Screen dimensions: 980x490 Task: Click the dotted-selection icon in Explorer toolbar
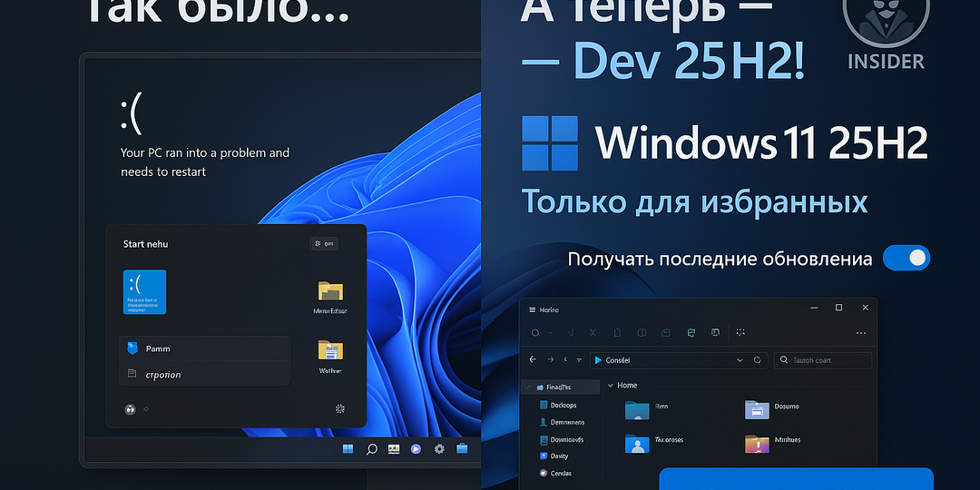pos(740,332)
